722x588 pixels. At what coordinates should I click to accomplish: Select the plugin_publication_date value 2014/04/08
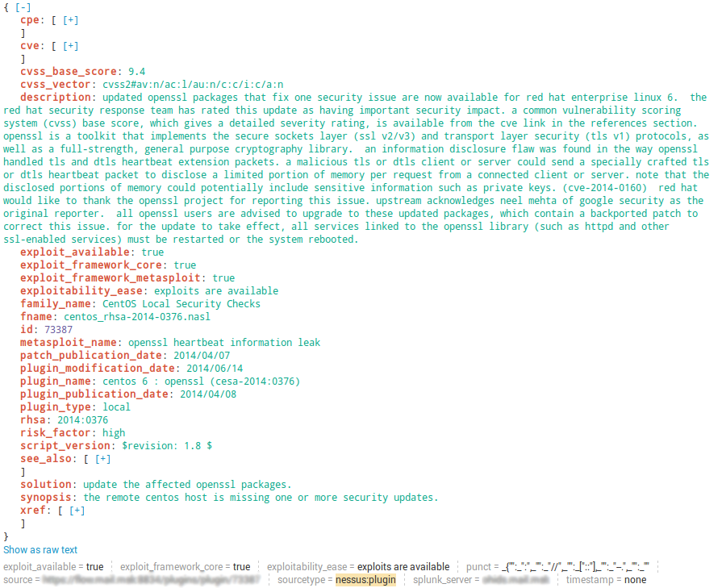[208, 394]
